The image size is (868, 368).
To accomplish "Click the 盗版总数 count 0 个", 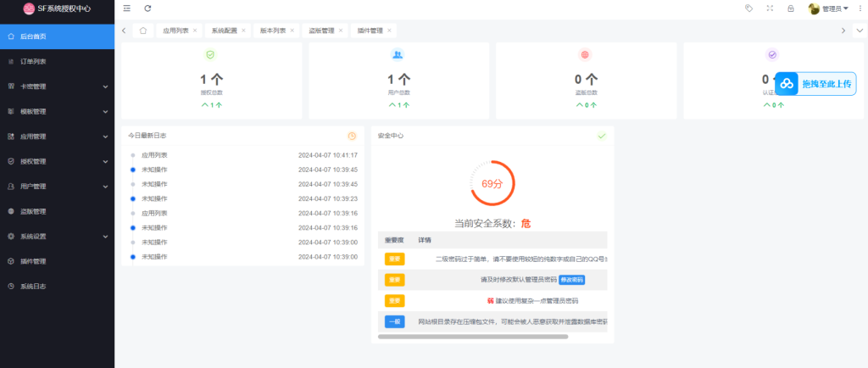I will (587, 79).
